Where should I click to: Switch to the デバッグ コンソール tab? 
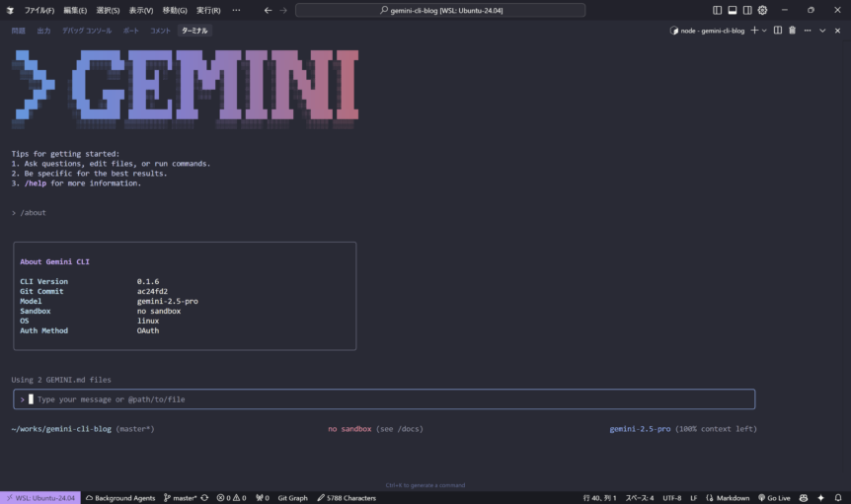(x=87, y=31)
